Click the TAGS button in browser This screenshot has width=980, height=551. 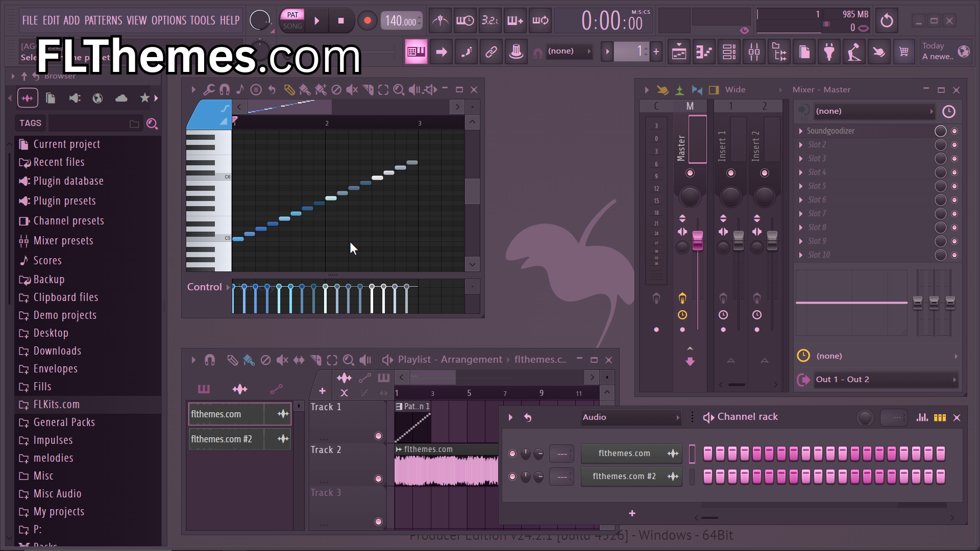coord(30,123)
